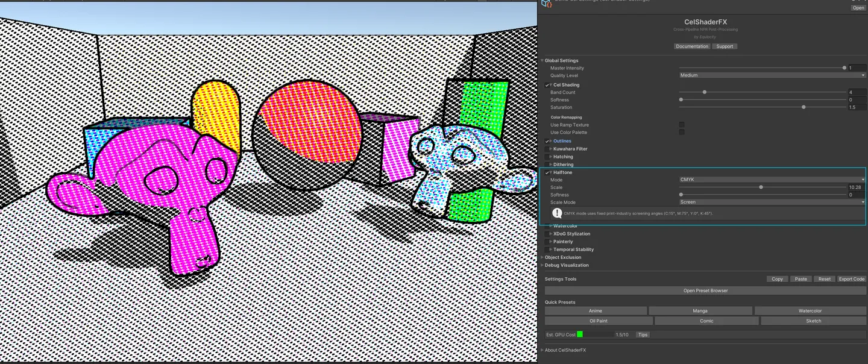
Task: Disable the Cel Shading effect checkbox
Action: (547, 85)
